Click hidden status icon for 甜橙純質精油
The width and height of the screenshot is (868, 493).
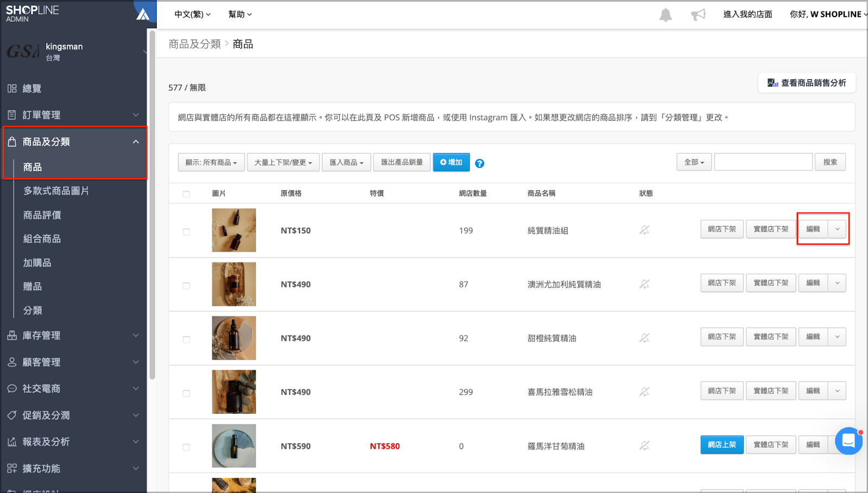[644, 338]
